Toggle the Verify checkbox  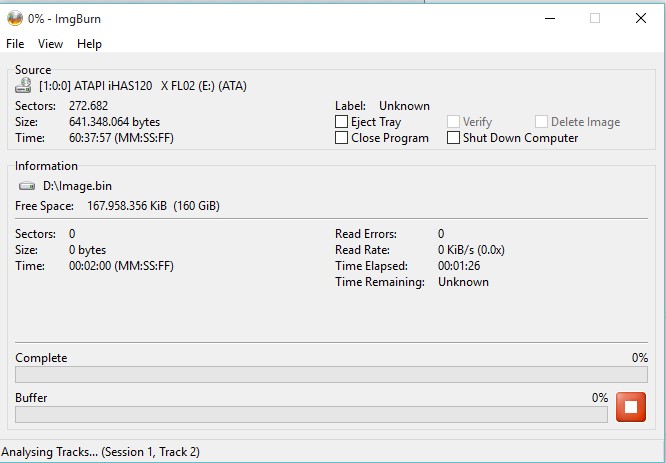click(x=453, y=122)
